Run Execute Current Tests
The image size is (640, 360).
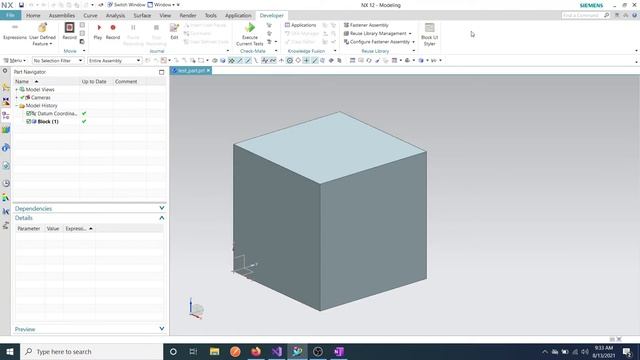[x=250, y=34]
